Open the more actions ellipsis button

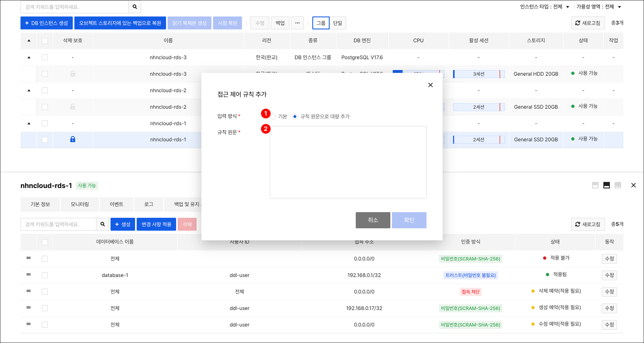point(297,23)
